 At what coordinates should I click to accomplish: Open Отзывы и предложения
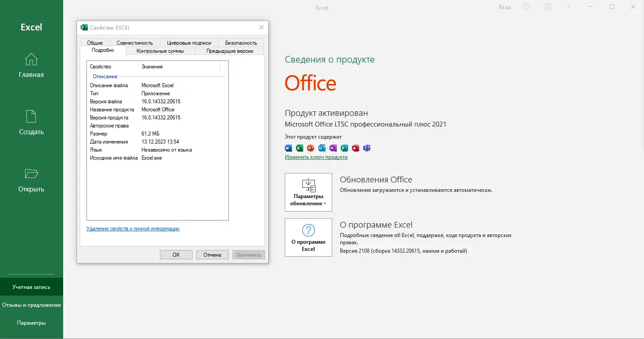coord(31,305)
